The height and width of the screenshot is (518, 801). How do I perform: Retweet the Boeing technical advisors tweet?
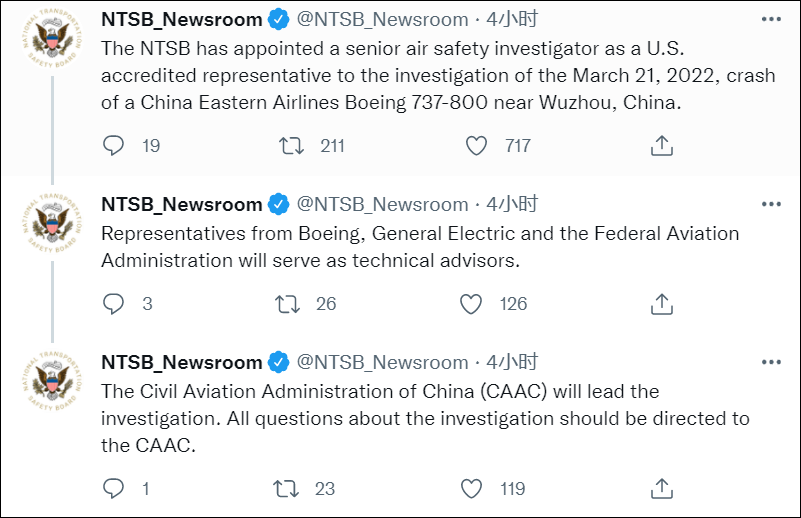pyautogui.click(x=288, y=303)
